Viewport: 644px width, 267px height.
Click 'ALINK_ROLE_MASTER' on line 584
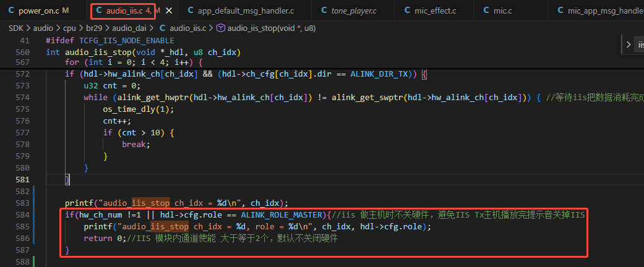coord(281,214)
